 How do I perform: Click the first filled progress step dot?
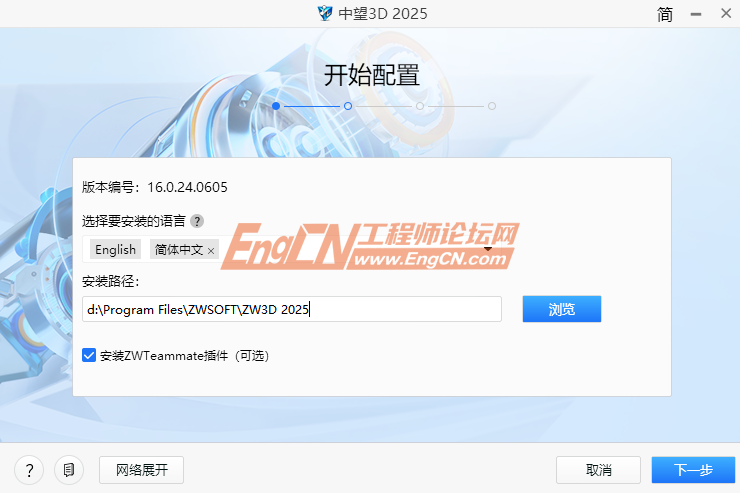click(x=276, y=105)
